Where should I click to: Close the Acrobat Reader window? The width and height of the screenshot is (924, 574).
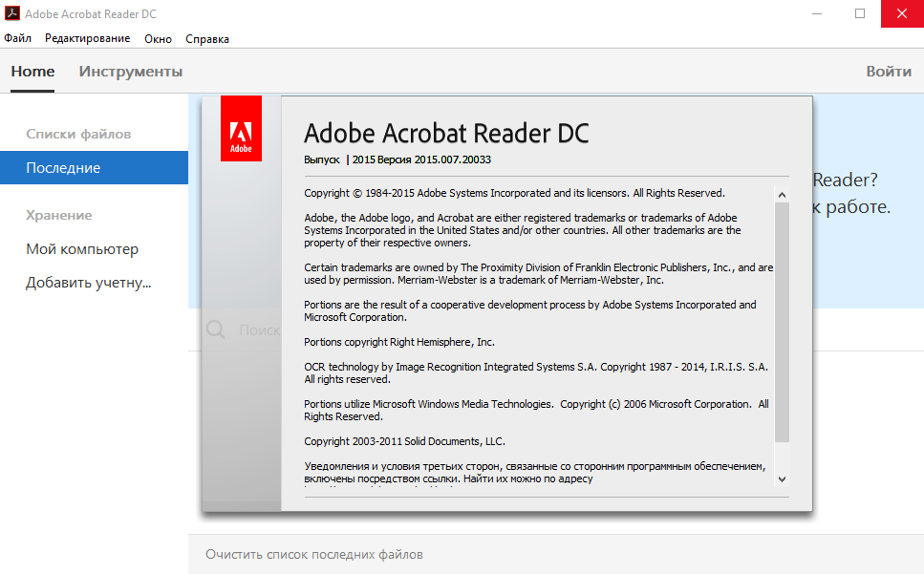902,13
